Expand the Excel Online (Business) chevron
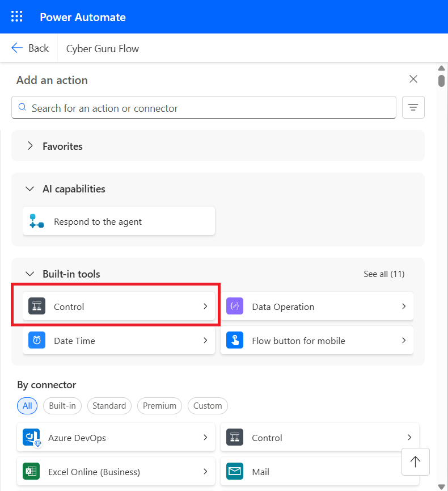Viewport: 448px width, 491px height. pyautogui.click(x=205, y=472)
